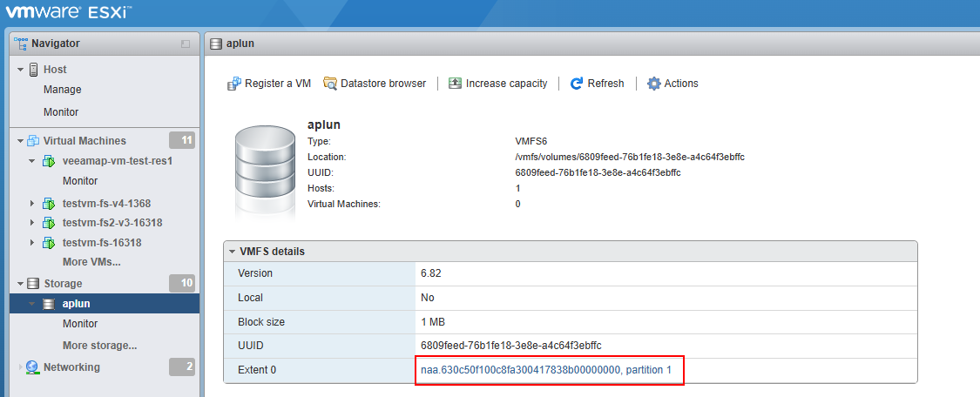
Task: Click the Version value 6.82
Action: point(431,273)
